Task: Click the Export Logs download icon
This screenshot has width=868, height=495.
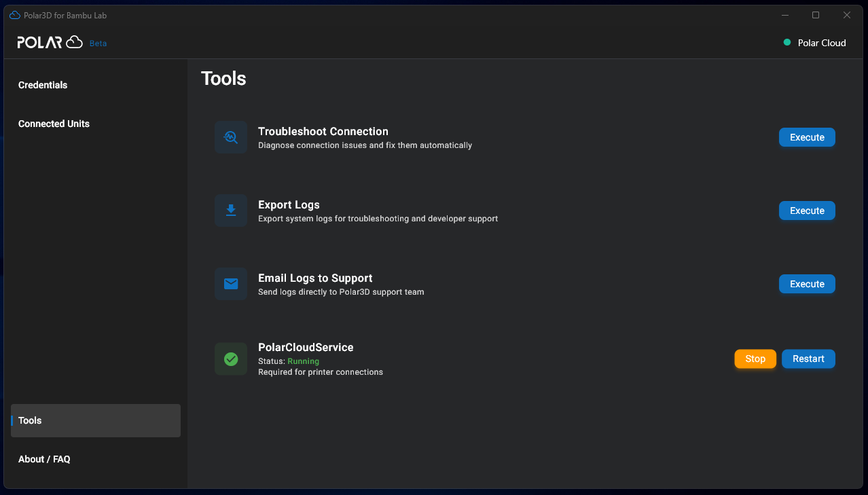Action: [x=231, y=210]
